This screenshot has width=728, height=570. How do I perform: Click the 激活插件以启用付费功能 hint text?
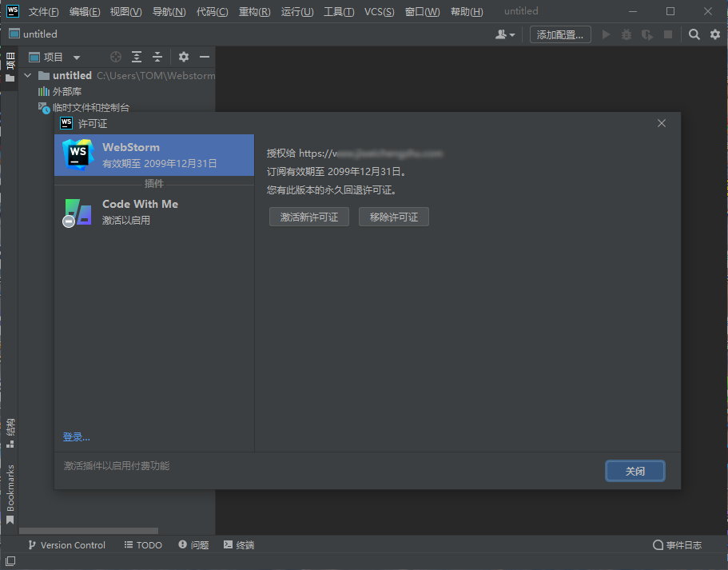pyautogui.click(x=117, y=466)
